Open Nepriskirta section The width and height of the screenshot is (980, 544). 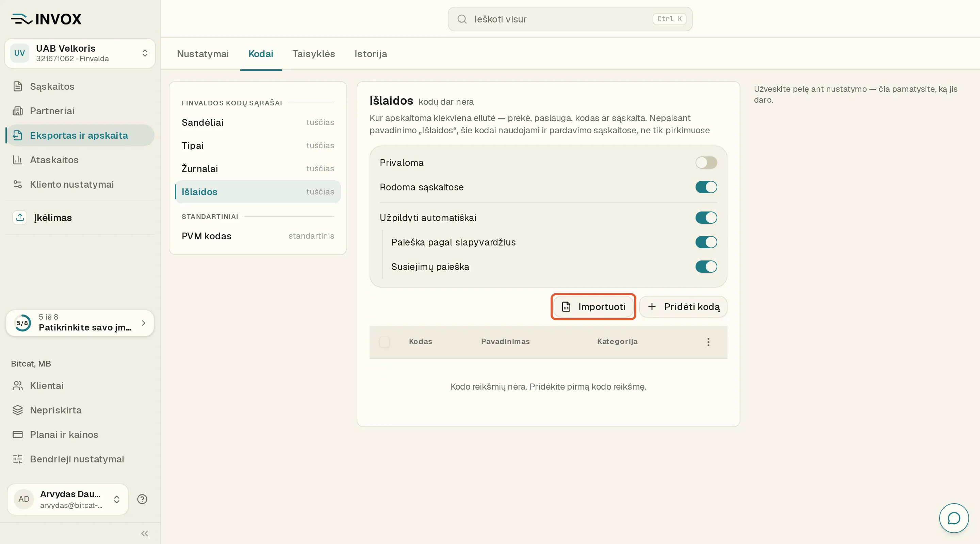80,410
